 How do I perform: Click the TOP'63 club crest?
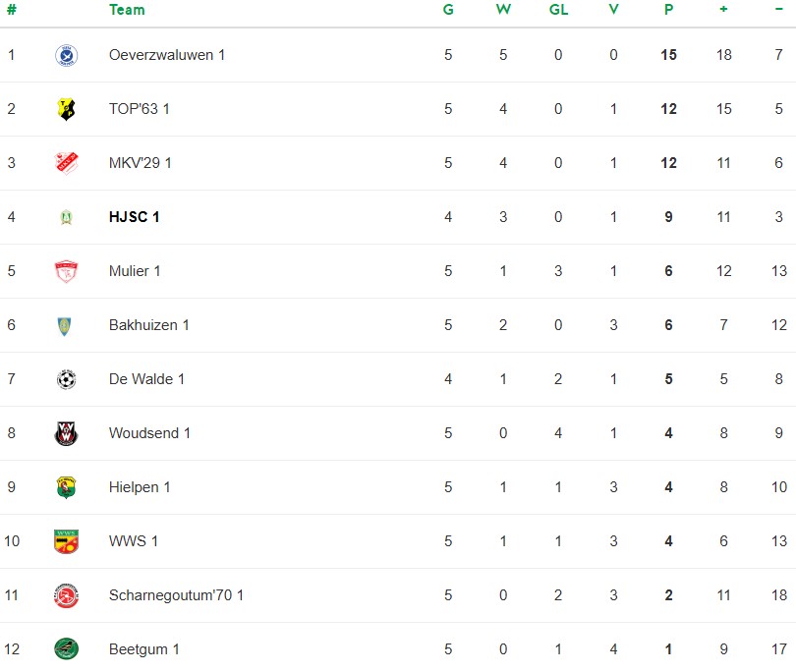pos(66,109)
